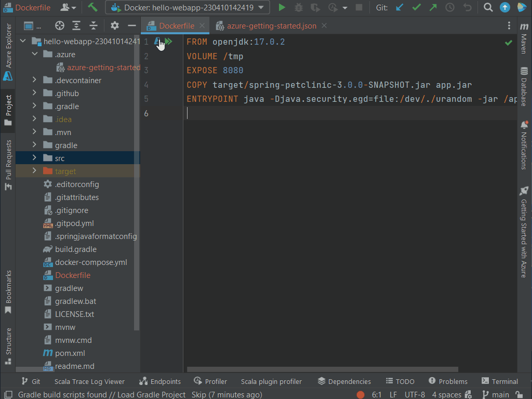532x399 pixels.
Task: Click Expand All in project panel
Action: point(76,26)
